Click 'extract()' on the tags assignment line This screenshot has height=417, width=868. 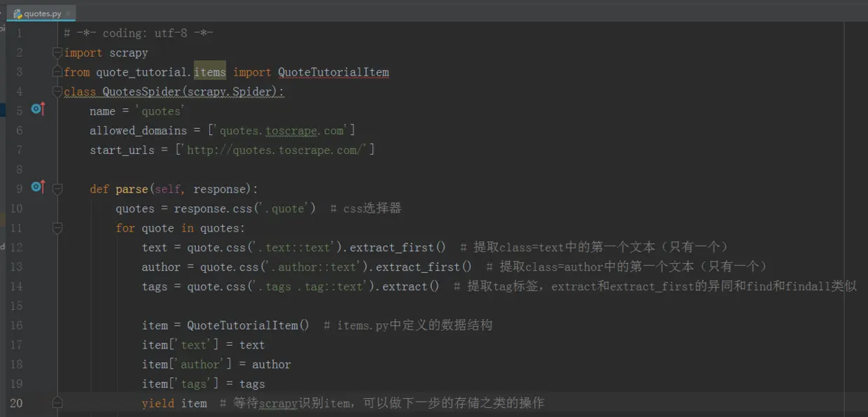[x=411, y=286]
